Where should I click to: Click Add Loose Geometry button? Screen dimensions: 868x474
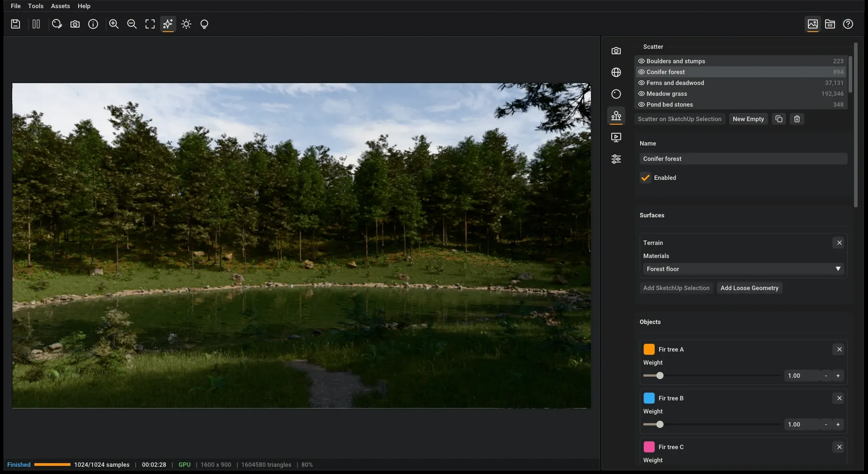750,288
